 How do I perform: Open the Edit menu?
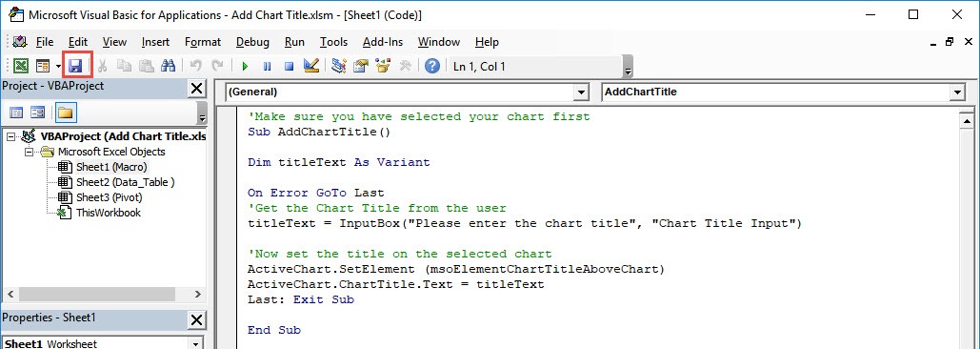[x=78, y=42]
